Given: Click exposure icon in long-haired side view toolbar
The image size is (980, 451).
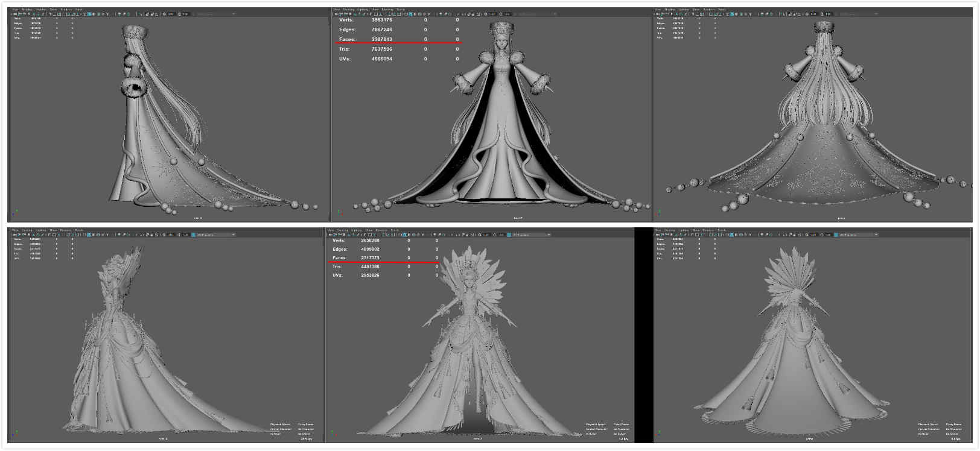Looking at the screenshot, I should (x=164, y=14).
